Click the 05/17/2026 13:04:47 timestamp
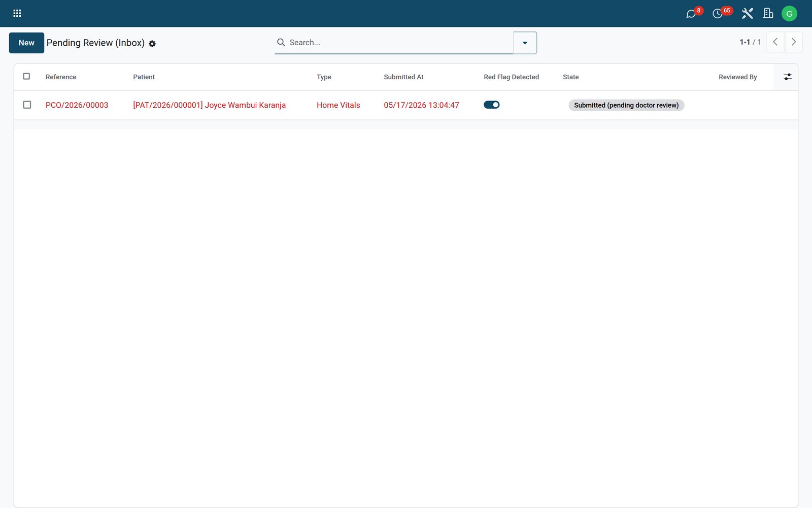Screen dimensions: 812x508 click(421, 105)
